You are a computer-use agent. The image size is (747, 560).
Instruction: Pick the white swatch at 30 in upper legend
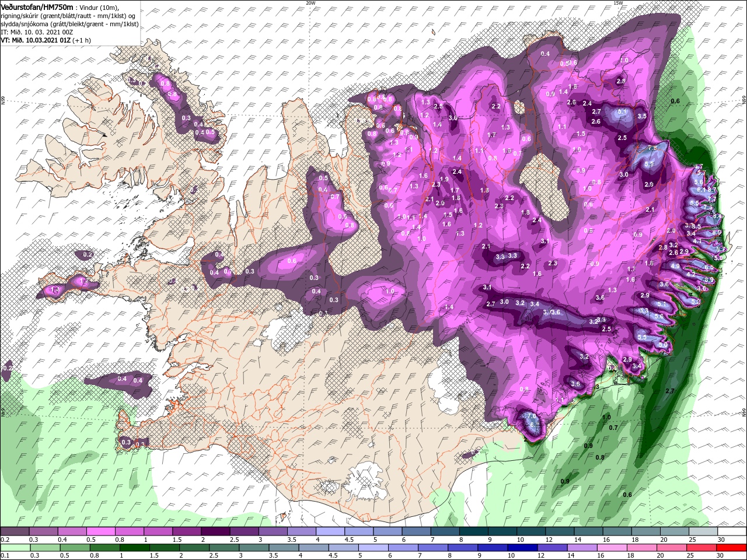[x=732, y=531]
